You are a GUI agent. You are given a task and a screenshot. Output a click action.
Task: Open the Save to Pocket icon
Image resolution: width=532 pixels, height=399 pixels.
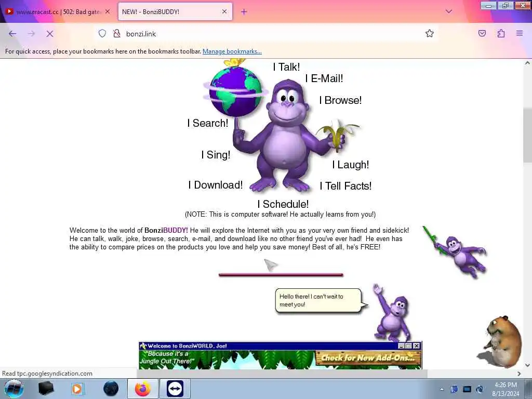pyautogui.click(x=482, y=33)
